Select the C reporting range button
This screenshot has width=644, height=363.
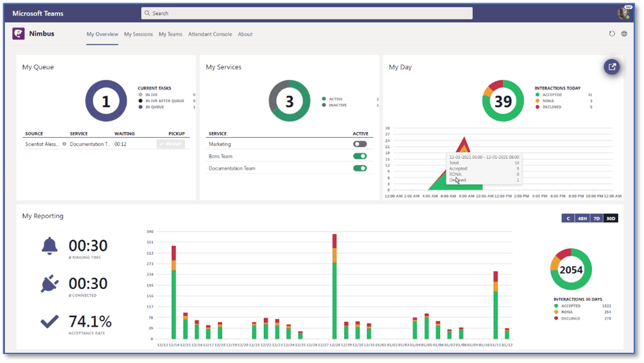pyautogui.click(x=569, y=218)
